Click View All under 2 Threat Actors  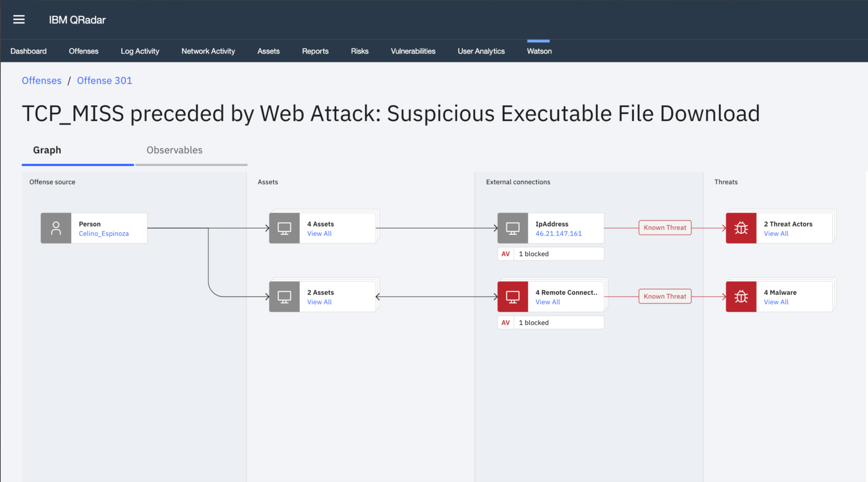pos(776,234)
